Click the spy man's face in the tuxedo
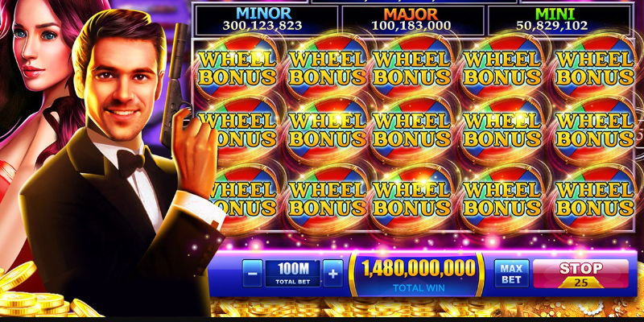The width and height of the screenshot is (644, 322). (x=120, y=86)
